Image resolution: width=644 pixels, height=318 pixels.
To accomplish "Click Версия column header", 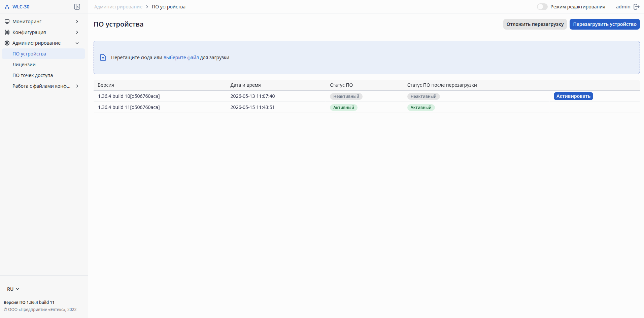I will (106, 85).
